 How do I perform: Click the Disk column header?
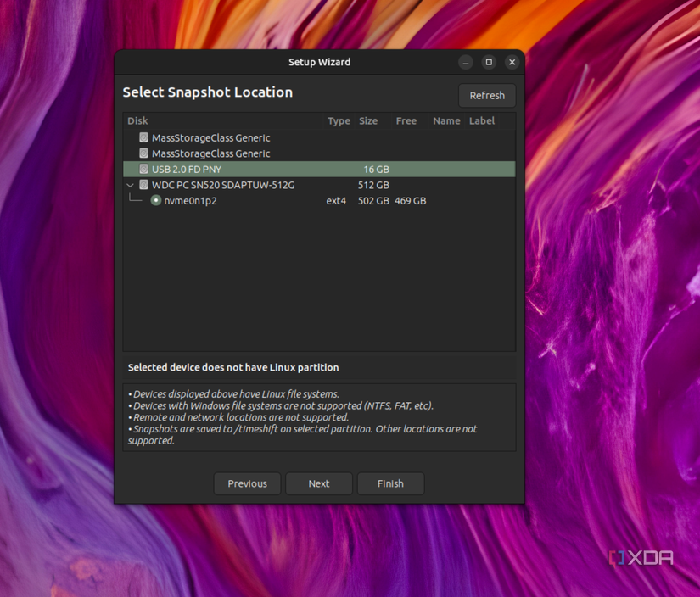point(137,120)
